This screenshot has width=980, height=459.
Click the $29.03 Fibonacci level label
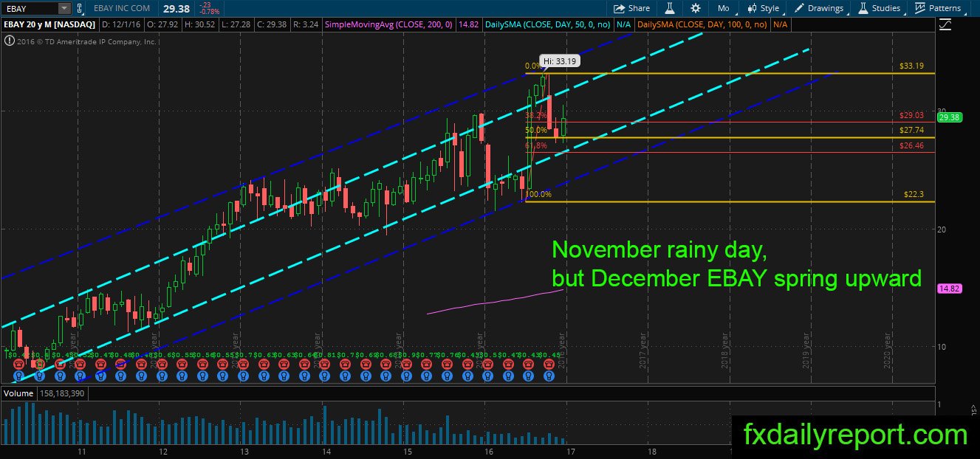911,116
